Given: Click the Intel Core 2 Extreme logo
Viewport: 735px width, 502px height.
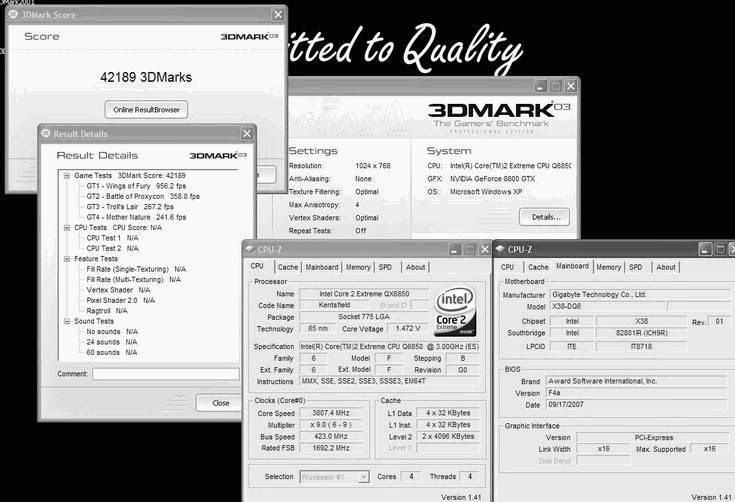Looking at the screenshot, I should click(x=455, y=312).
